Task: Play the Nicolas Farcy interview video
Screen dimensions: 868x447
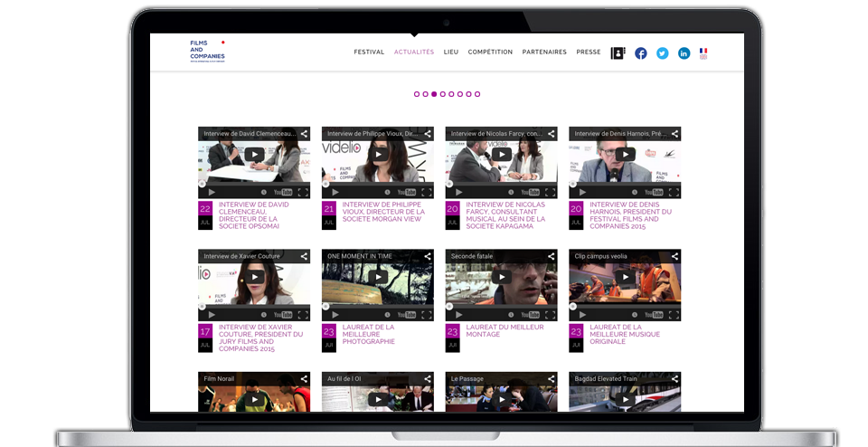Action: (501, 155)
